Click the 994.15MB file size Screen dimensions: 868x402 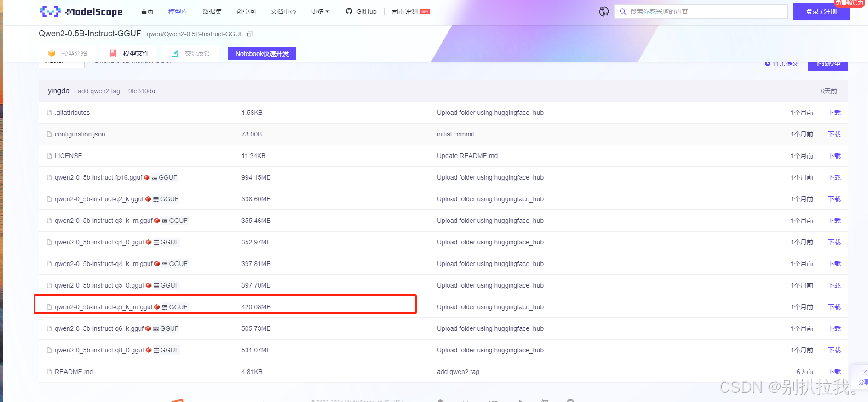pyautogui.click(x=256, y=177)
